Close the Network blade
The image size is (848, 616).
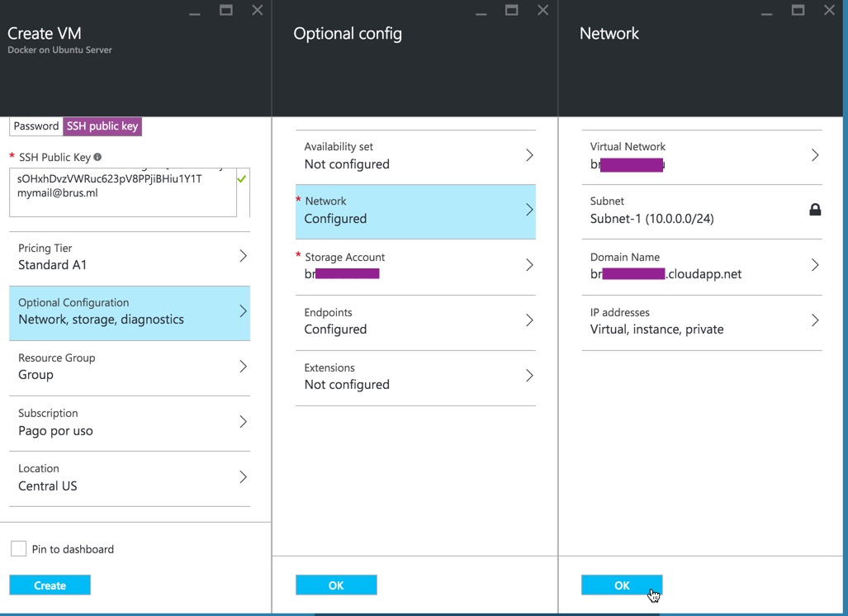(829, 10)
